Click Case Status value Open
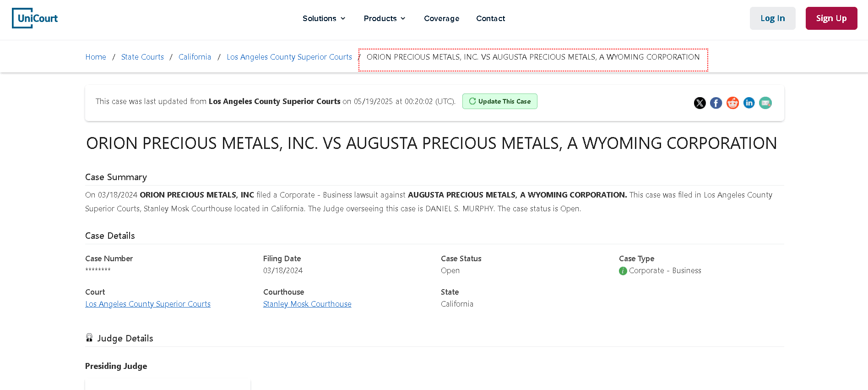868x390 pixels. [x=450, y=270]
